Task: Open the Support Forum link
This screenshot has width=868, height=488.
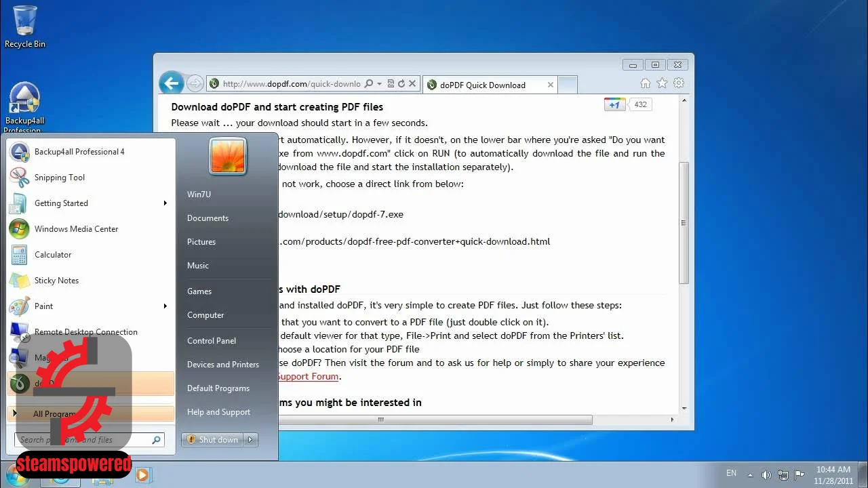Action: point(307,376)
